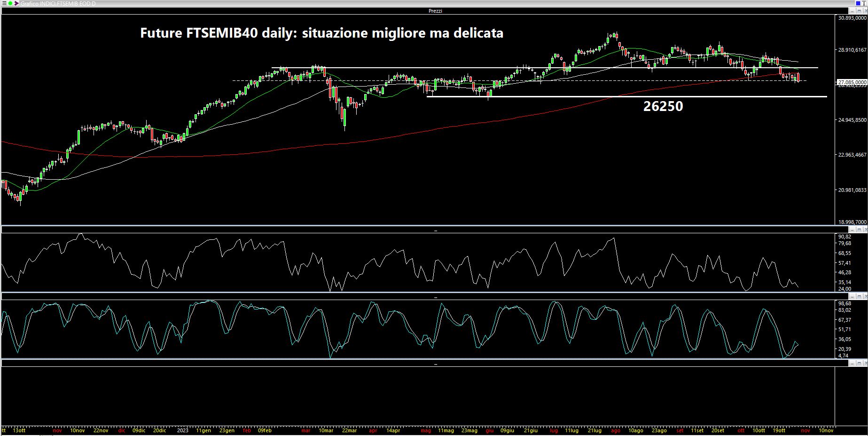868x436 pixels.
Task: Click the Prezzi panel header label
Action: [x=435, y=10]
